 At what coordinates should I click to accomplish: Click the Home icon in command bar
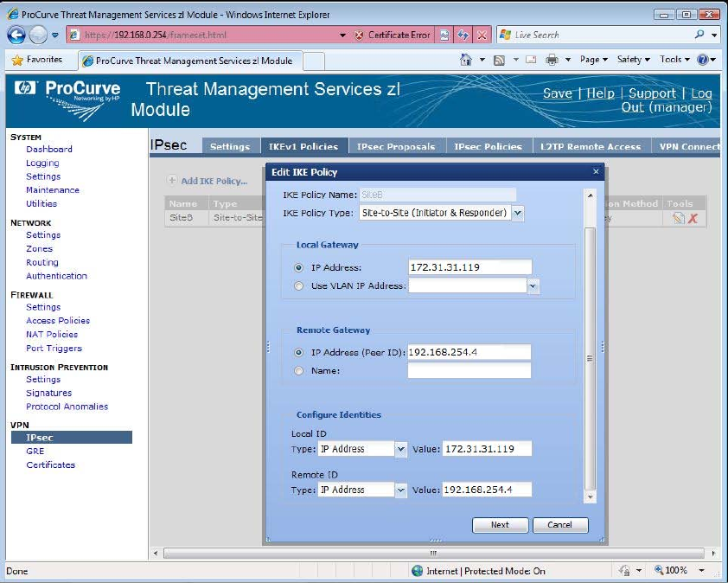pyautogui.click(x=466, y=60)
